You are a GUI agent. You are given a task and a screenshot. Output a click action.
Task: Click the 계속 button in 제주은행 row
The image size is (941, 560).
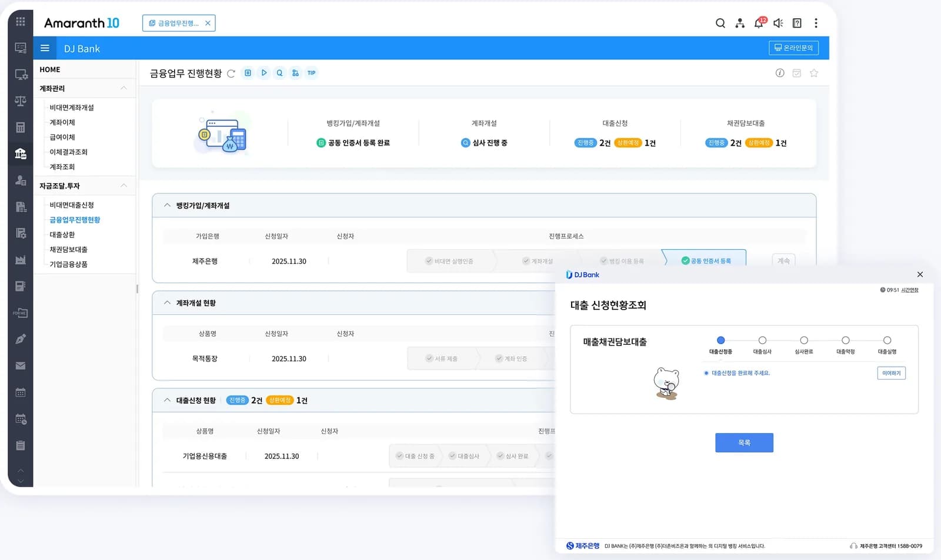coord(783,260)
